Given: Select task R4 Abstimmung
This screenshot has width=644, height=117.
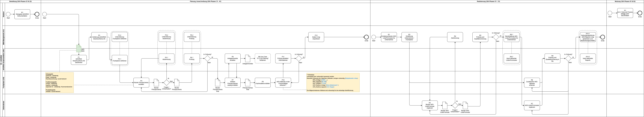Looking at the screenshot, I should click(x=455, y=37).
